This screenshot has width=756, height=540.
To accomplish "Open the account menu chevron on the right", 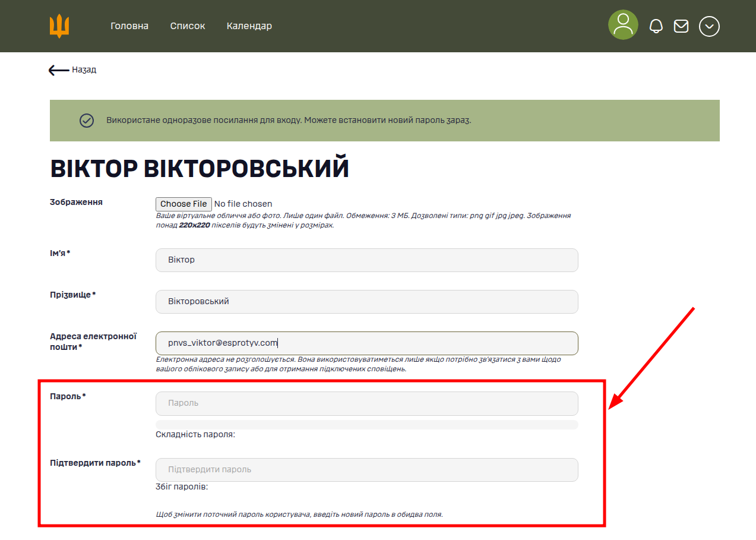I will 709,26.
